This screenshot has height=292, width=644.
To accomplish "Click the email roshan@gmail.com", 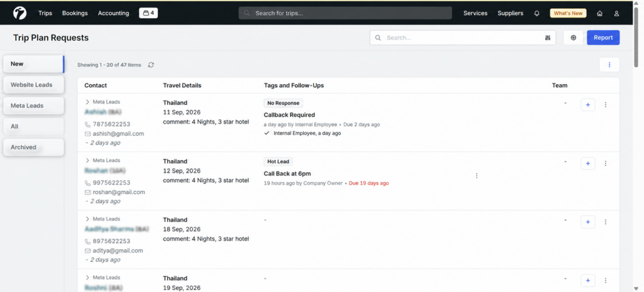I will 119,192.
